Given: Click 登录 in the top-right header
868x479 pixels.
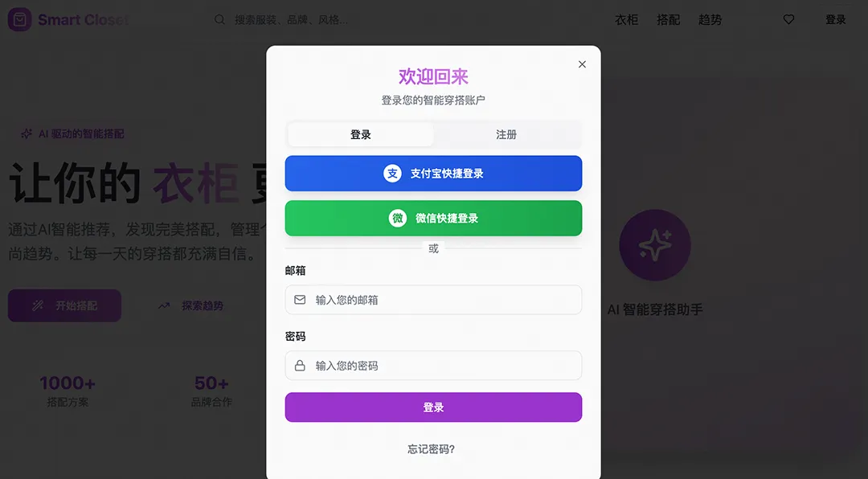Looking at the screenshot, I should (x=836, y=20).
